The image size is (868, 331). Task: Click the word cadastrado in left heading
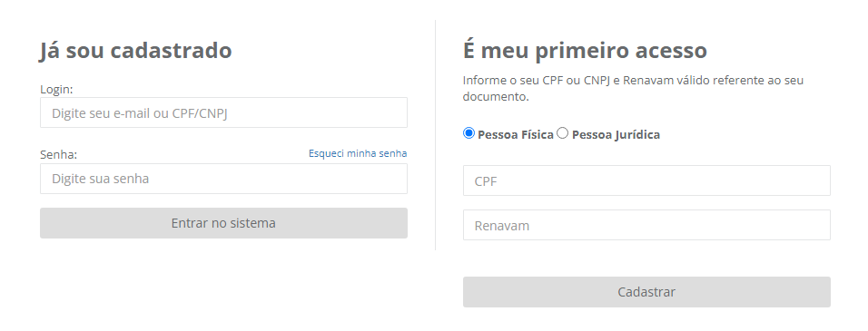[171, 50]
